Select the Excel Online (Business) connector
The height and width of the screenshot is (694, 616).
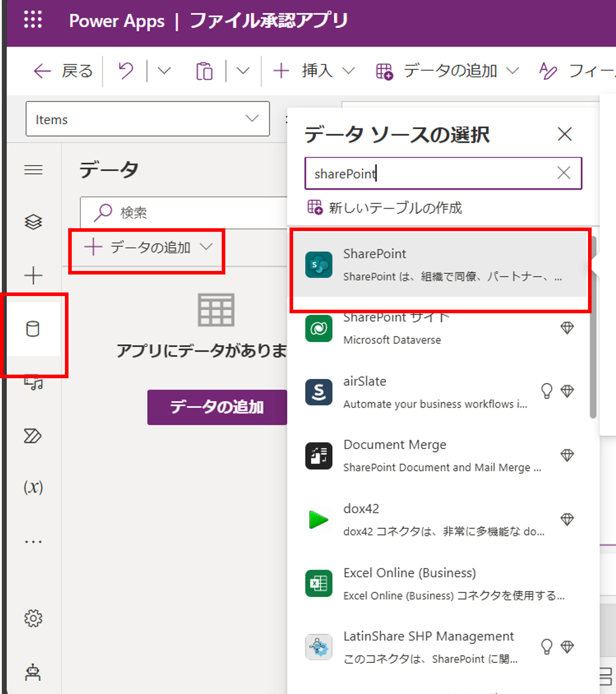tap(441, 583)
